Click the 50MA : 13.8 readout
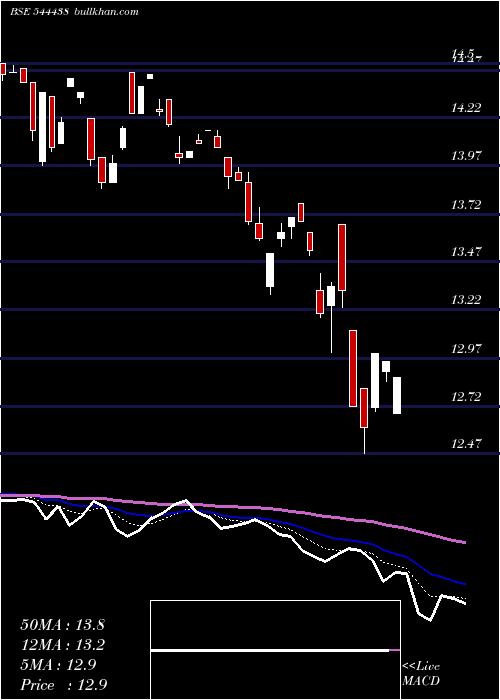The width and height of the screenshot is (500, 700). click(x=62, y=625)
